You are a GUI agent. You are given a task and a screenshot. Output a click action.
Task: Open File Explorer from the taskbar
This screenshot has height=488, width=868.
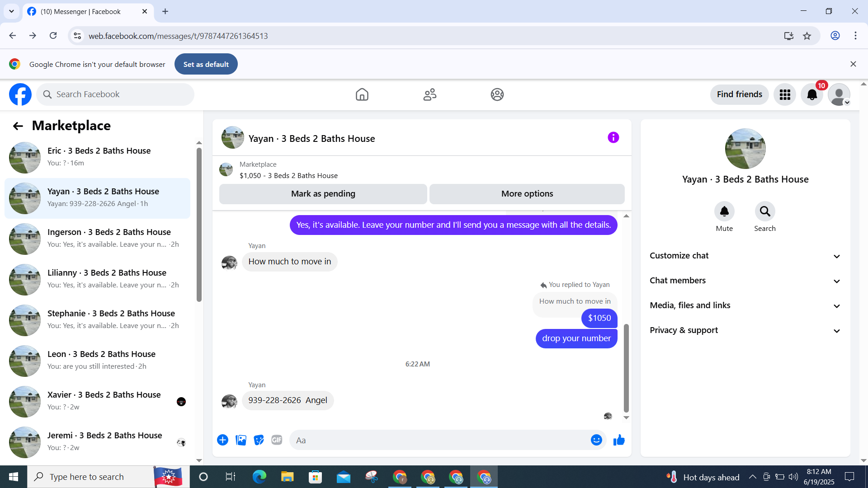tap(287, 477)
